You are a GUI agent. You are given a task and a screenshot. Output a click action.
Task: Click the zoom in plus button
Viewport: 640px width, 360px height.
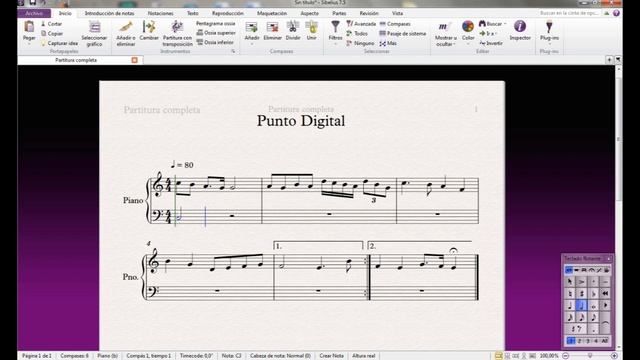[614, 356]
